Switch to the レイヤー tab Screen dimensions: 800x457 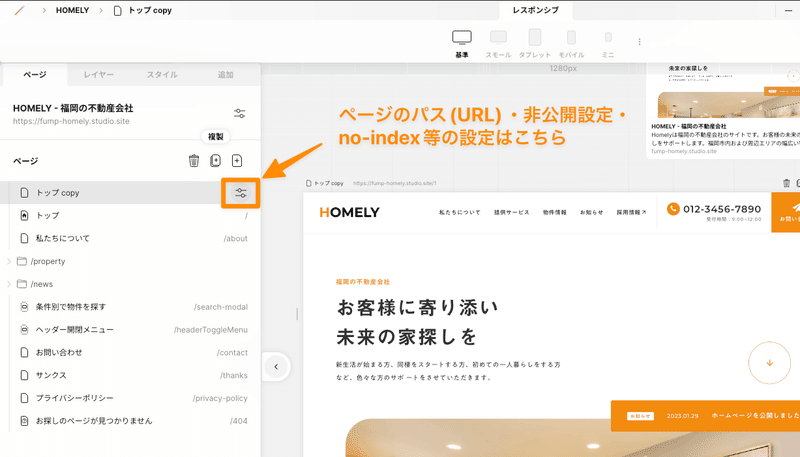[x=98, y=74]
